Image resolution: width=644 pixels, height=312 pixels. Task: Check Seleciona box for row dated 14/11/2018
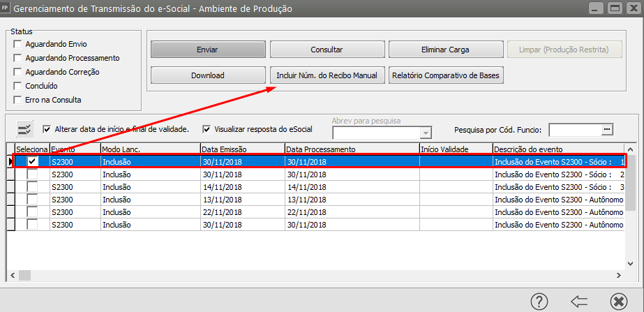[x=32, y=187]
